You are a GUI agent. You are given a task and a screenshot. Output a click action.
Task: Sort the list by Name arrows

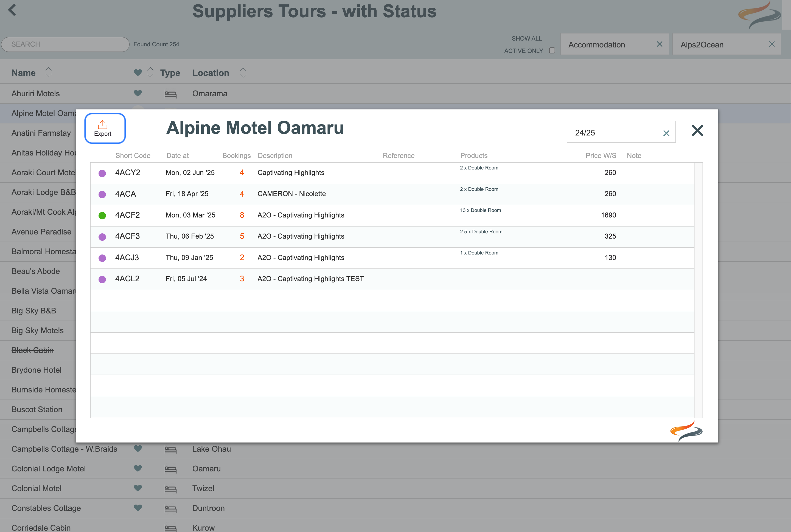pyautogui.click(x=49, y=72)
